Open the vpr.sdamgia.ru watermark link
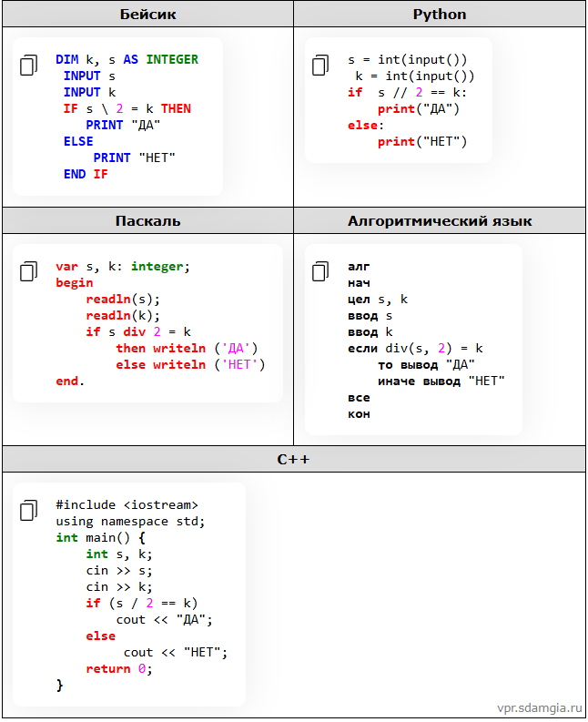Image resolution: width=588 pixels, height=722 pixels. 539,707
